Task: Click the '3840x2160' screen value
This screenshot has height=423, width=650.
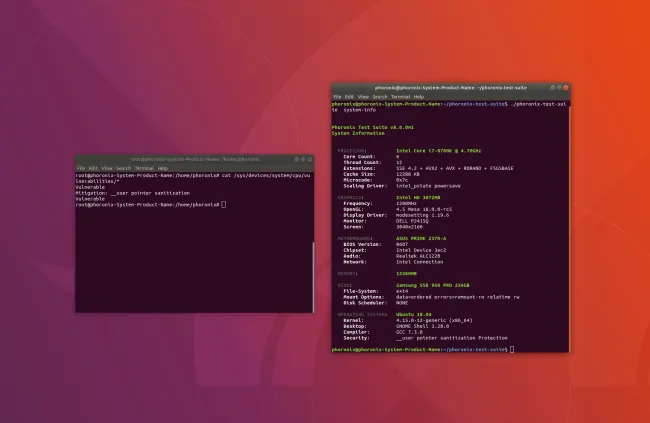Action: (x=409, y=227)
